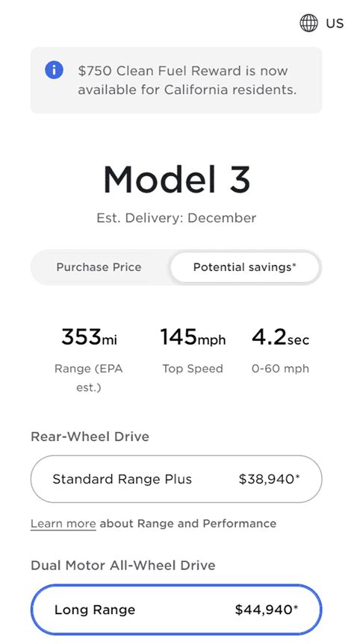Open the $750 Clean Fuel Reward notice
The height and width of the screenshot is (644, 354).
click(x=176, y=80)
